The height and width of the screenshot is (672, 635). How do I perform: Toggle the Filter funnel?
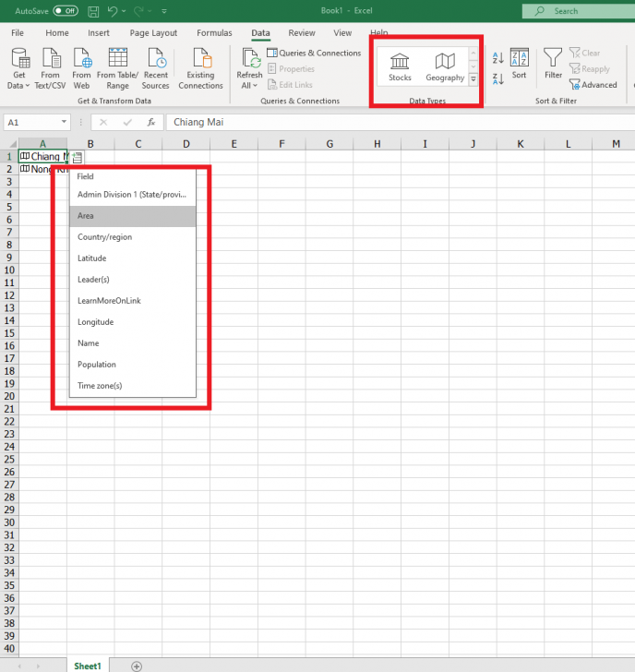pos(553,64)
